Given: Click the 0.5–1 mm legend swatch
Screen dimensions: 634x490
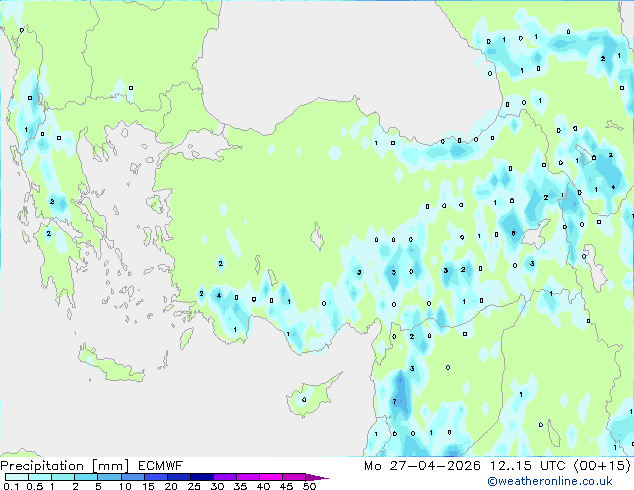Looking at the screenshot, I should click(x=40, y=477).
